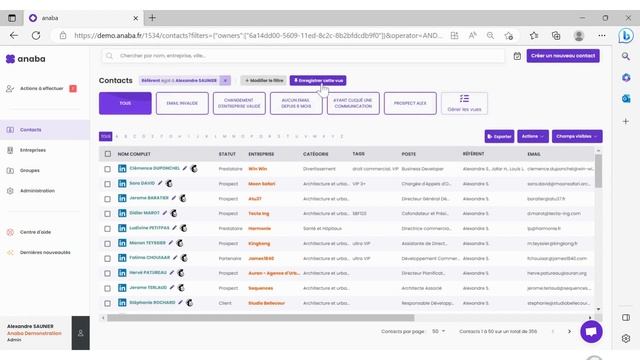Go to next page of contacts
This screenshot has height=360, width=640.
coord(569,331)
